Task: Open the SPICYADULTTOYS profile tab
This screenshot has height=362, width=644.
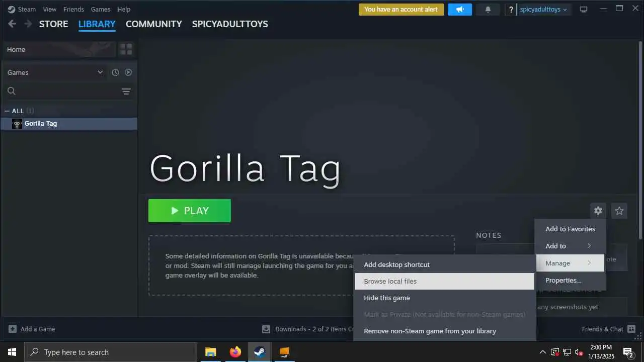Action: pos(230,24)
